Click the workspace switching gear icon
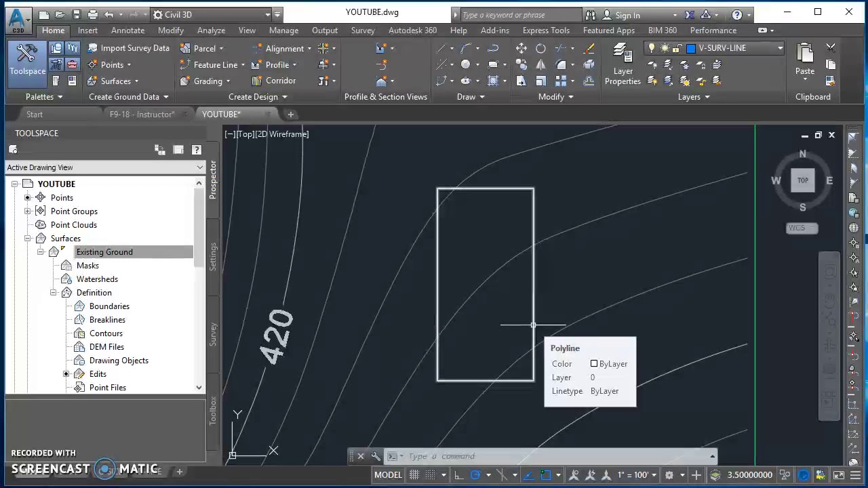This screenshot has height=488, width=868. (x=669, y=475)
